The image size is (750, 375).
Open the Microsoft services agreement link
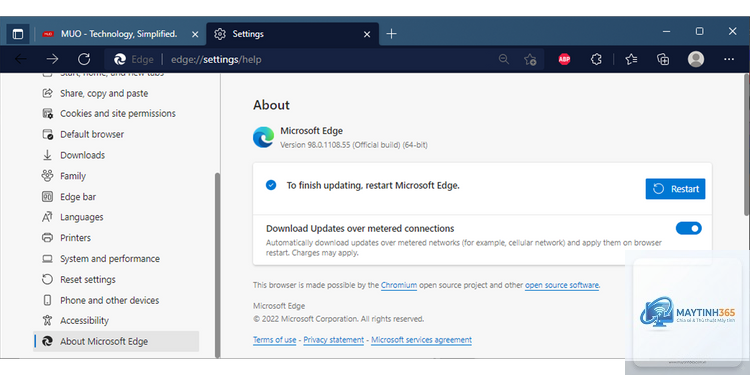421,340
